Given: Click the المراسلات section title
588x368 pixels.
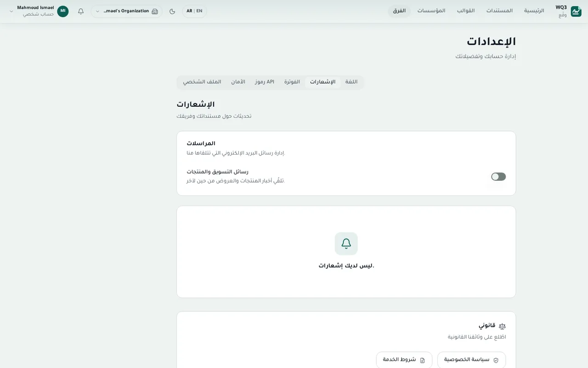Looking at the screenshot, I should pyautogui.click(x=201, y=144).
